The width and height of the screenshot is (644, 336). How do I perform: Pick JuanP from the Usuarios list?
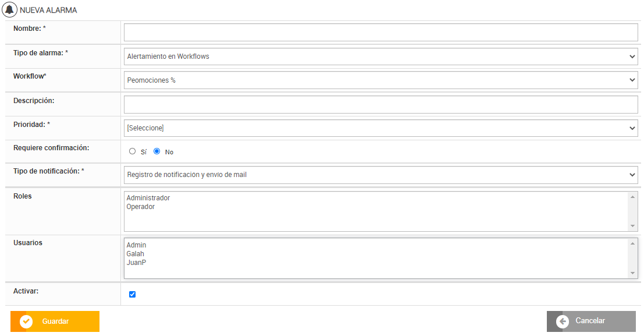tap(137, 263)
